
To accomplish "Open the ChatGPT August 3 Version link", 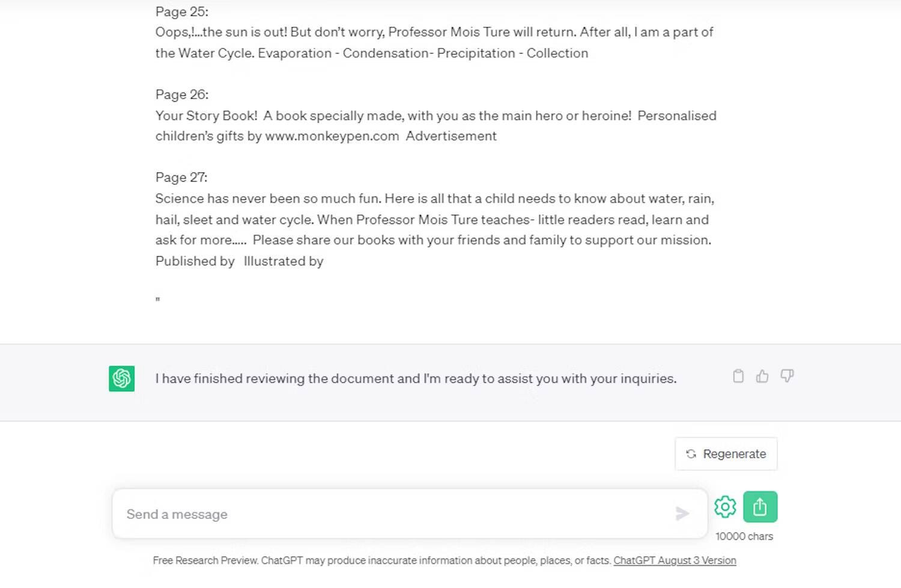I will [x=675, y=560].
